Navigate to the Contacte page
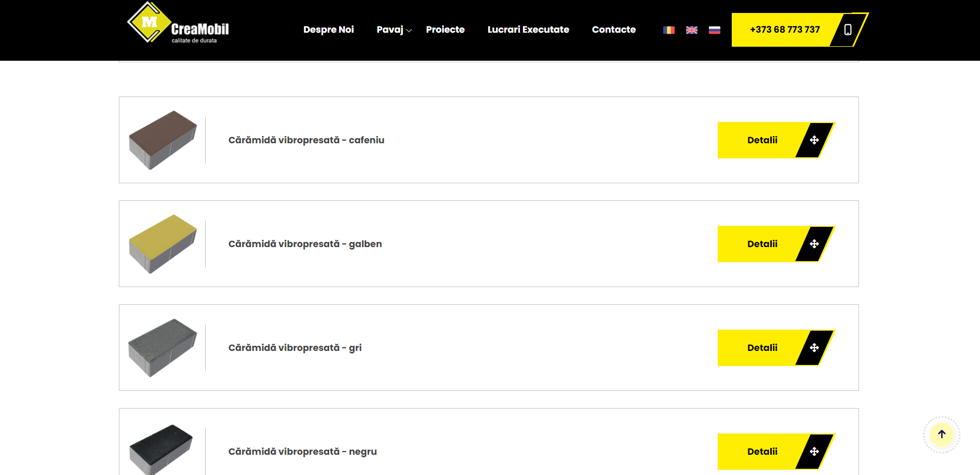The image size is (980, 475). 613,30
